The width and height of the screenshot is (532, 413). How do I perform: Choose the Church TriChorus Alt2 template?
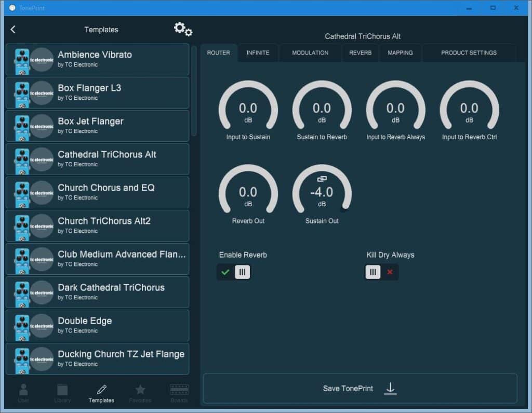(x=97, y=226)
